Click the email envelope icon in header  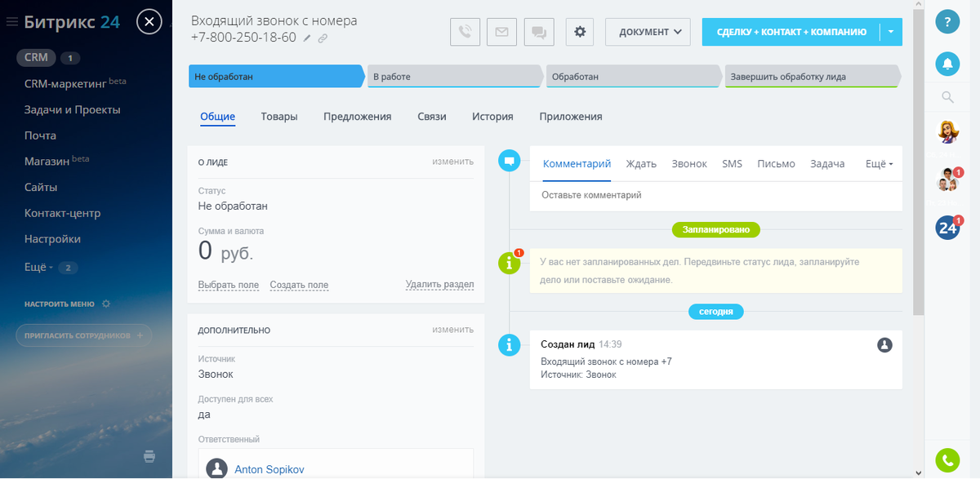[x=501, y=32]
